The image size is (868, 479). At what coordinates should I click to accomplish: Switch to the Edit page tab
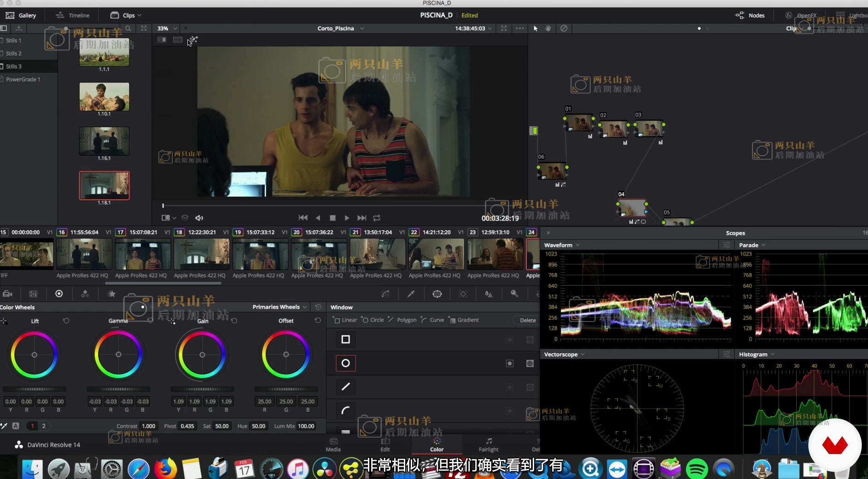pyautogui.click(x=385, y=445)
